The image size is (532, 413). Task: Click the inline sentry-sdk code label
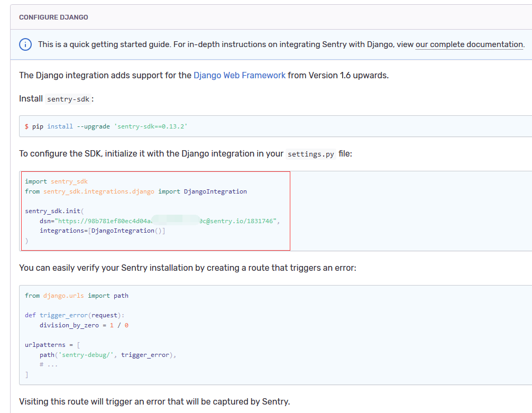click(68, 99)
